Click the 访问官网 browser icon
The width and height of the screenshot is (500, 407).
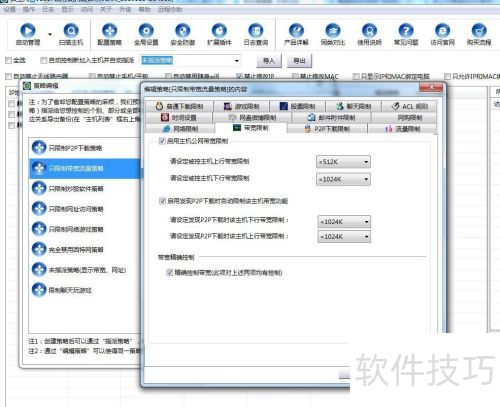(442, 30)
